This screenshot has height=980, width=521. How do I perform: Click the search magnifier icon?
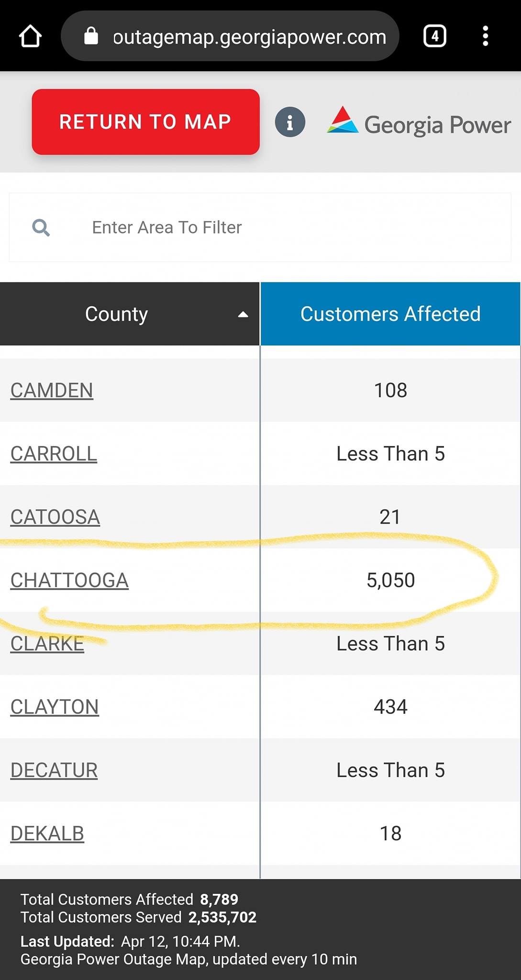[41, 228]
